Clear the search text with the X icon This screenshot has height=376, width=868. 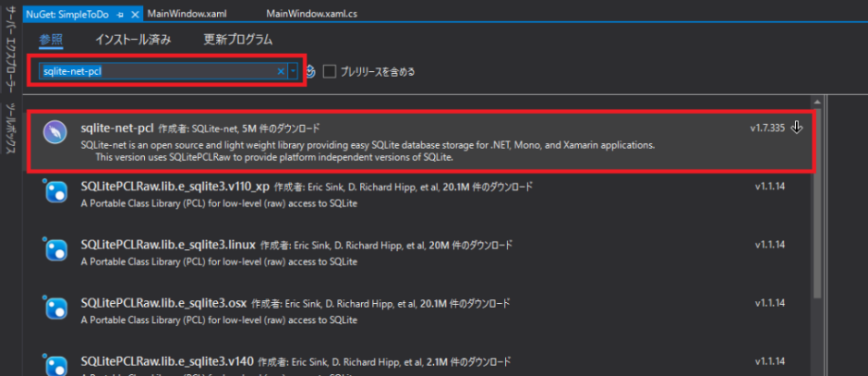pyautogui.click(x=282, y=71)
